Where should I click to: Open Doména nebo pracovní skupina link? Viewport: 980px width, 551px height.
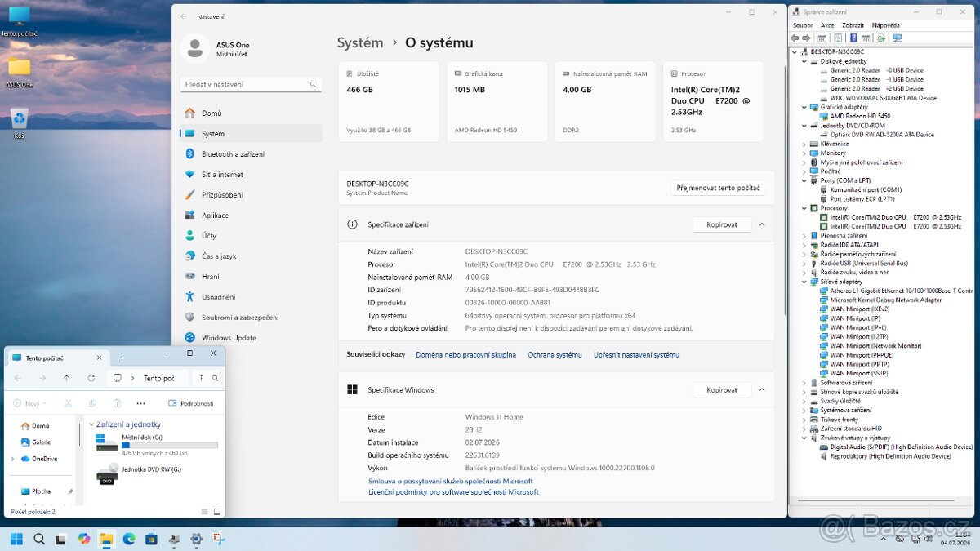coord(465,355)
